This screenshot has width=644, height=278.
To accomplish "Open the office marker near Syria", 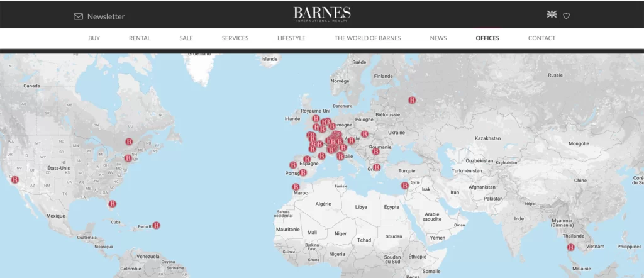I will pyautogui.click(x=405, y=186).
